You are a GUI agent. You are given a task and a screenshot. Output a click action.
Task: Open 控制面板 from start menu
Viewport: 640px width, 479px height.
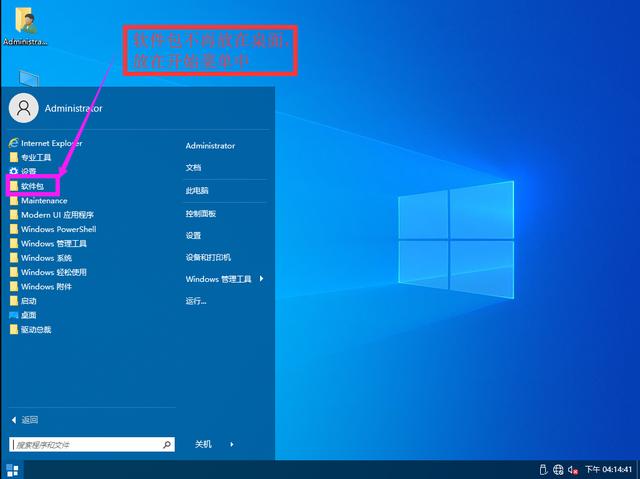201,213
